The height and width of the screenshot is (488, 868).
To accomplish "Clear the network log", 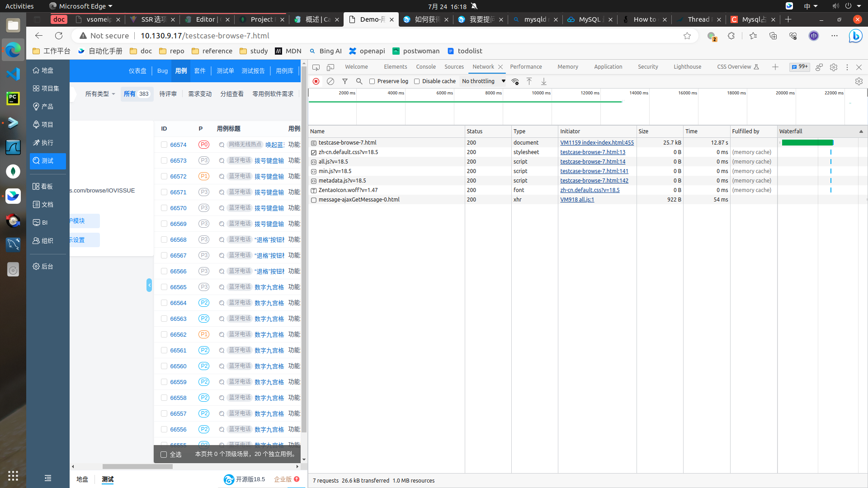I will 330,81.
